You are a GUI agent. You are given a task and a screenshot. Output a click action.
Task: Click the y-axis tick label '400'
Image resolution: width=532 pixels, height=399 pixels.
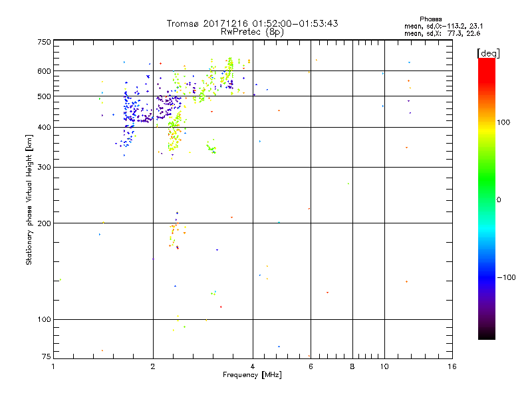tap(44, 127)
